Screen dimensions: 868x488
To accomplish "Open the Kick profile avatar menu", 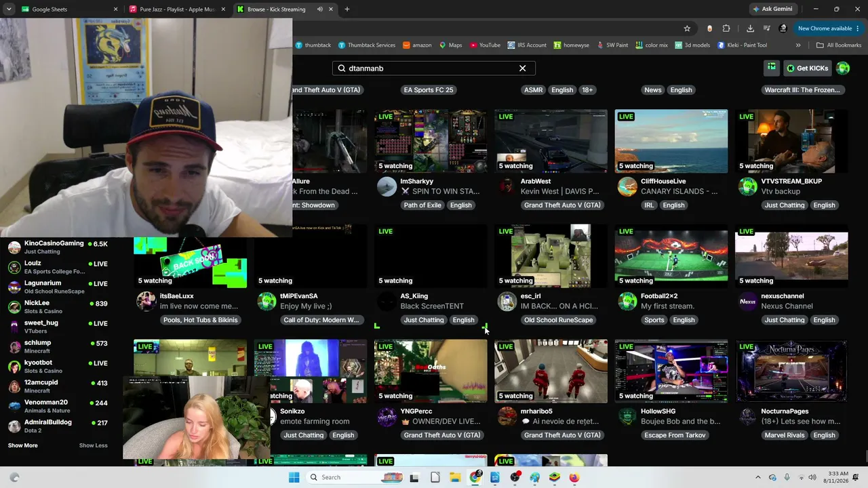I will [843, 68].
